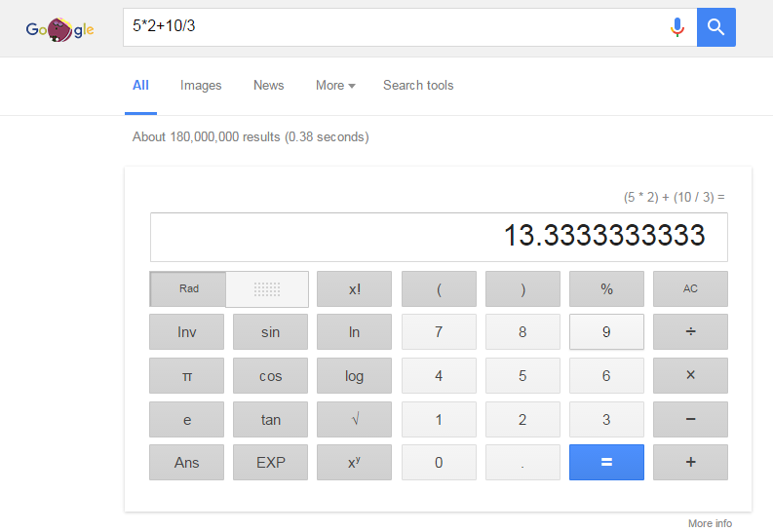
Task: Toggle the Inv inverse functions key
Action: [x=186, y=332]
